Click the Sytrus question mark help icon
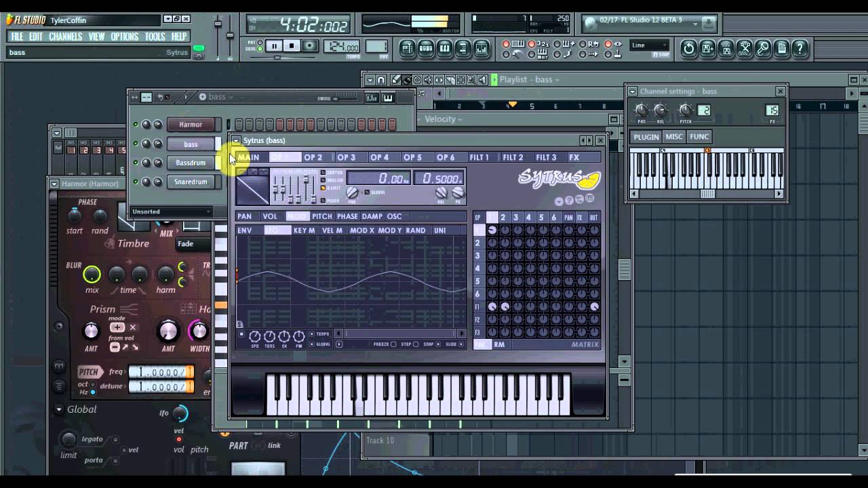The image size is (868, 488). pos(570,201)
